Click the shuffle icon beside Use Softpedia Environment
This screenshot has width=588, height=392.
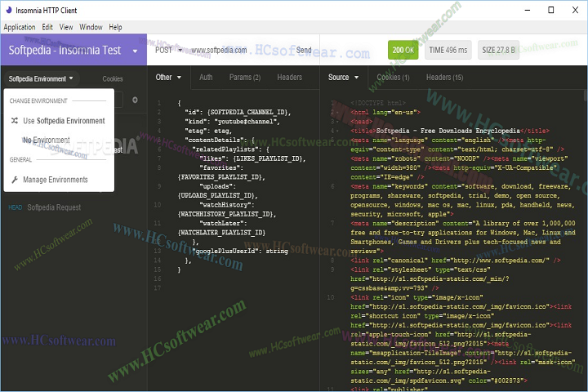tap(15, 121)
